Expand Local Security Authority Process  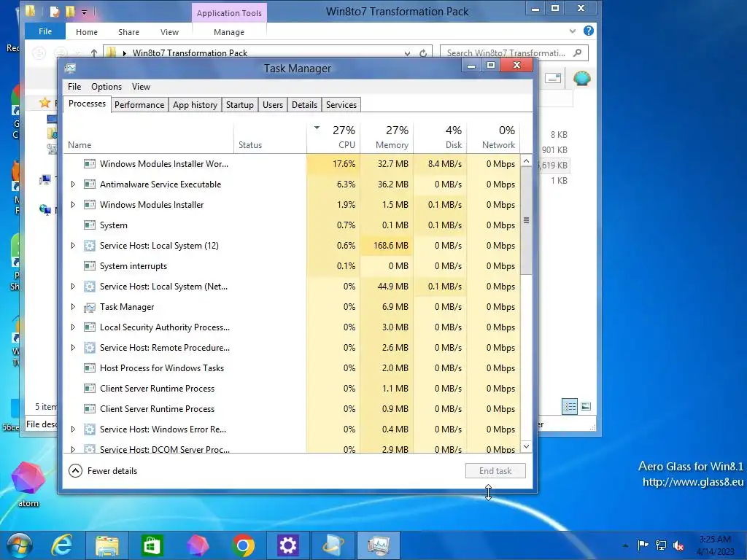point(73,327)
